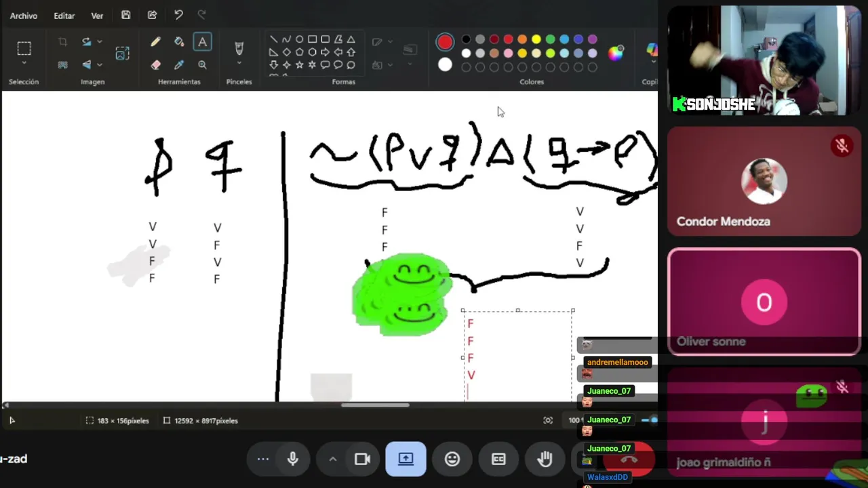868x488 pixels.
Task: Click the flip image icon
Action: 86,64
